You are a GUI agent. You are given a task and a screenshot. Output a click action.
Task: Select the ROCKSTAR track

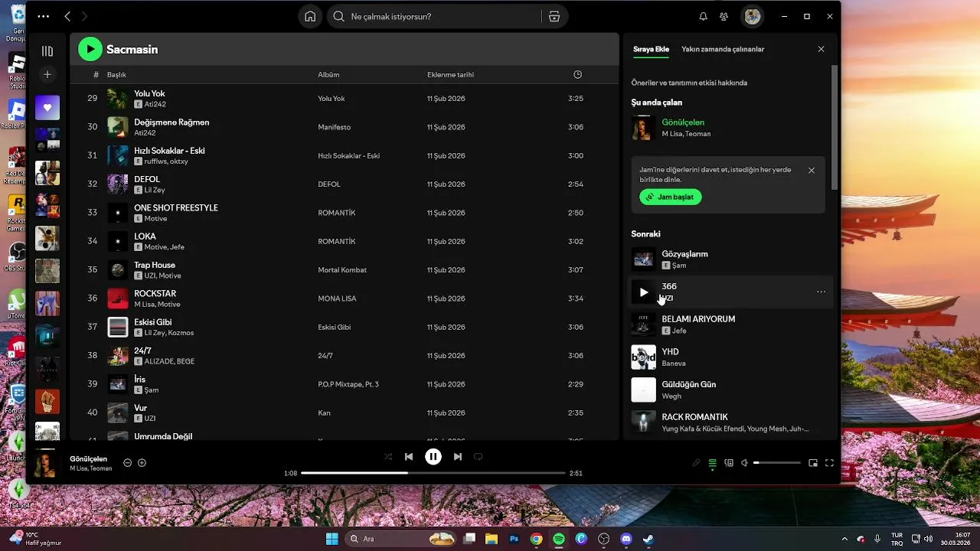click(x=155, y=293)
